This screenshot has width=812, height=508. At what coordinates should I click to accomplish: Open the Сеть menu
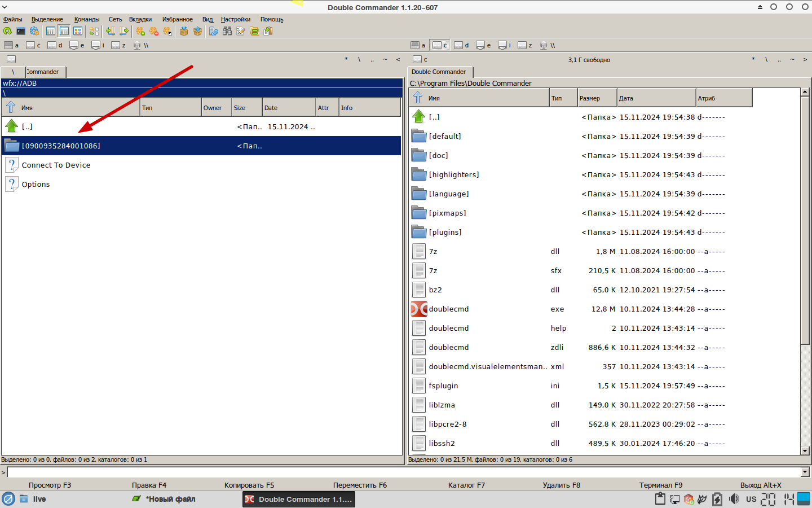click(x=116, y=19)
